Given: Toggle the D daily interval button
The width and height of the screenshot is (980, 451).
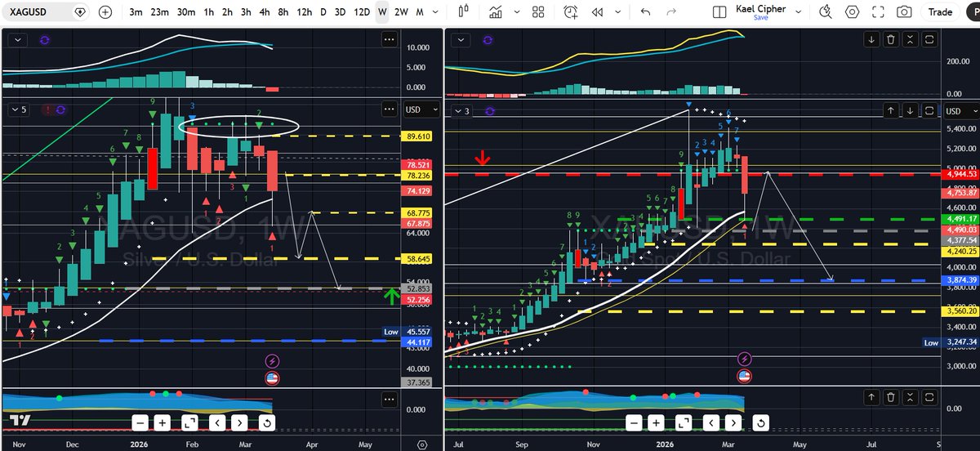Looking at the screenshot, I should (x=323, y=12).
